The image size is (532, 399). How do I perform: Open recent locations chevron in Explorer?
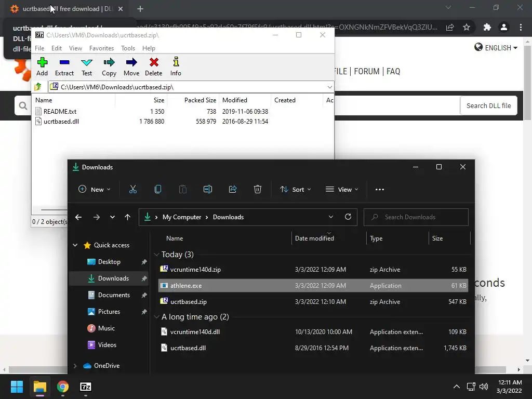pos(112,217)
